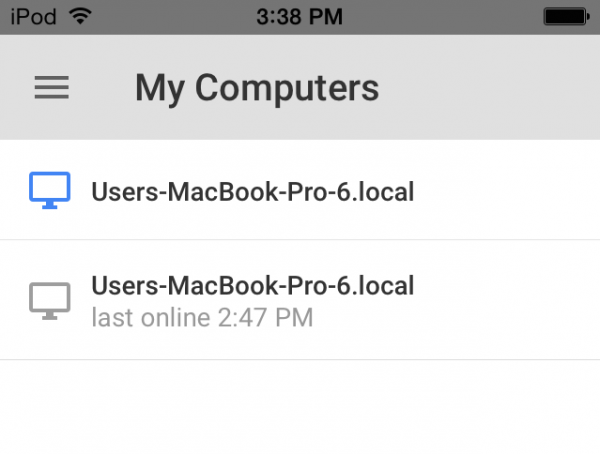This screenshot has height=454, width=600.
Task: Click the divider line below the offline computer
Action: (300, 359)
